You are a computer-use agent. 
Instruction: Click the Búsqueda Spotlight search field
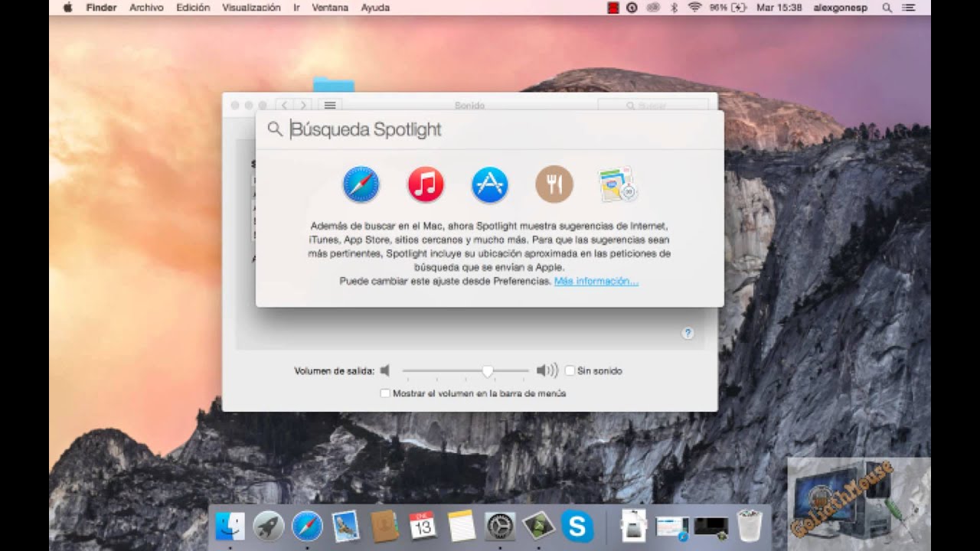point(490,129)
